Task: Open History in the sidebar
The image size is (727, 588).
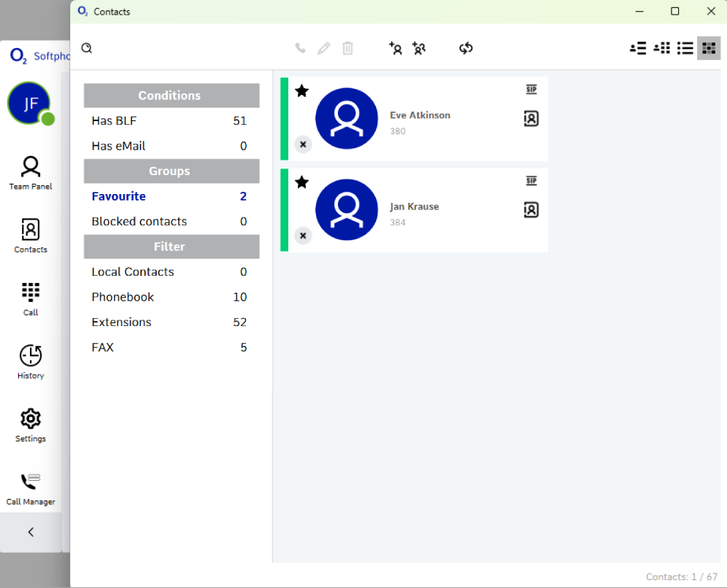Action: coord(31,362)
